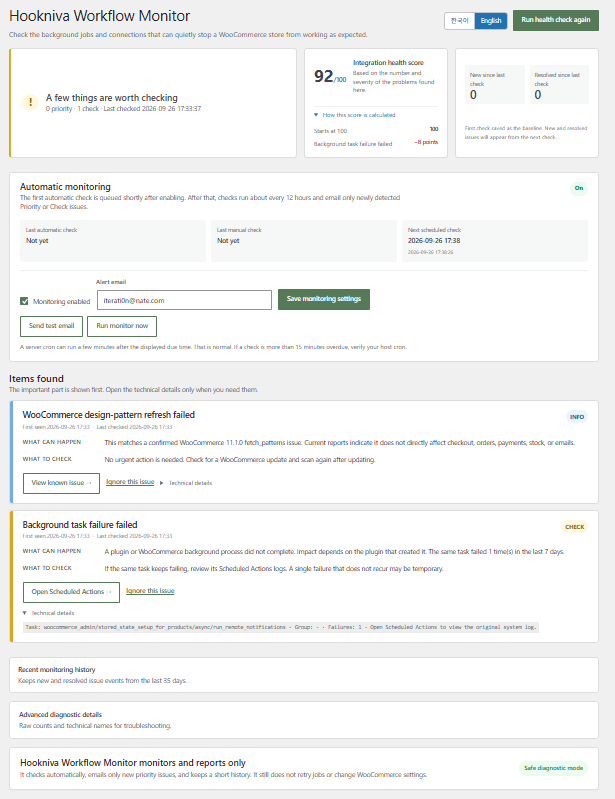Image resolution: width=615 pixels, height=799 pixels.
Task: Send test email
Action: click(51, 326)
